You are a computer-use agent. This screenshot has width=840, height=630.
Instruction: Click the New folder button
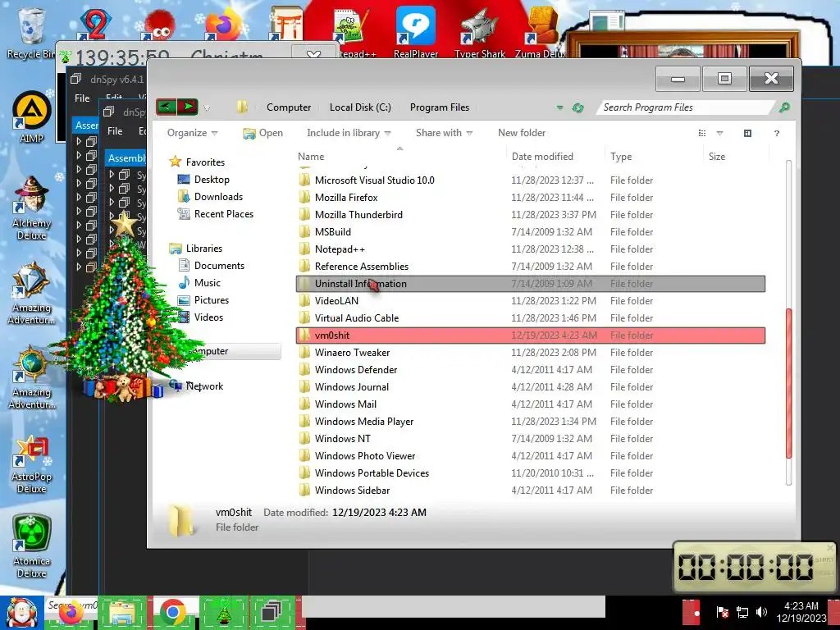(x=521, y=133)
